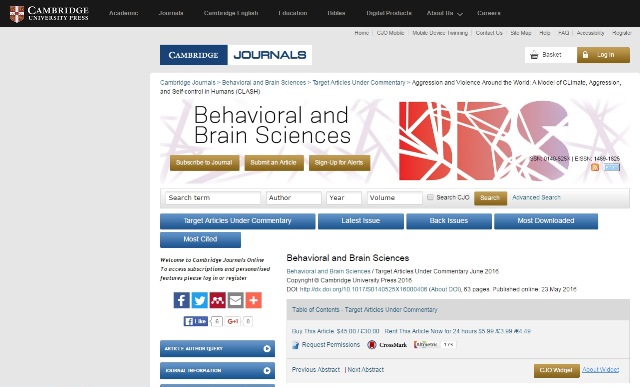The image size is (640, 387).
Task: Open the CJO Widget button
Action: [556, 370]
